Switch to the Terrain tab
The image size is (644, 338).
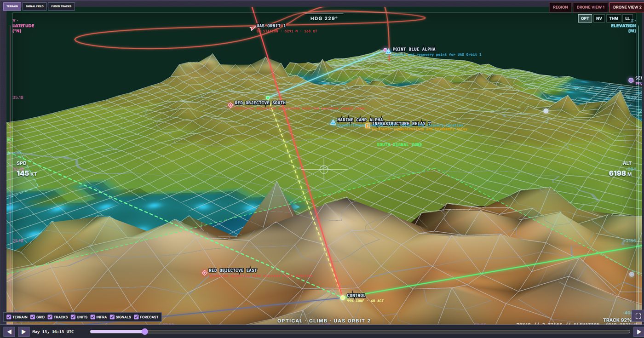coord(12,6)
